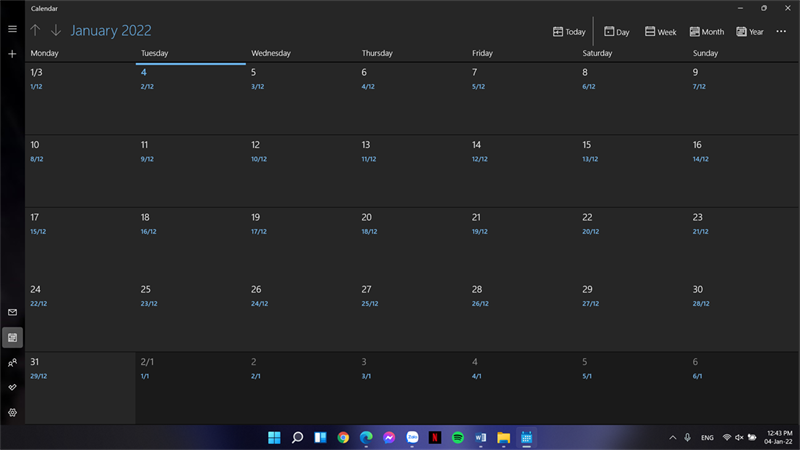
Task: Switch to Day view
Action: point(616,32)
